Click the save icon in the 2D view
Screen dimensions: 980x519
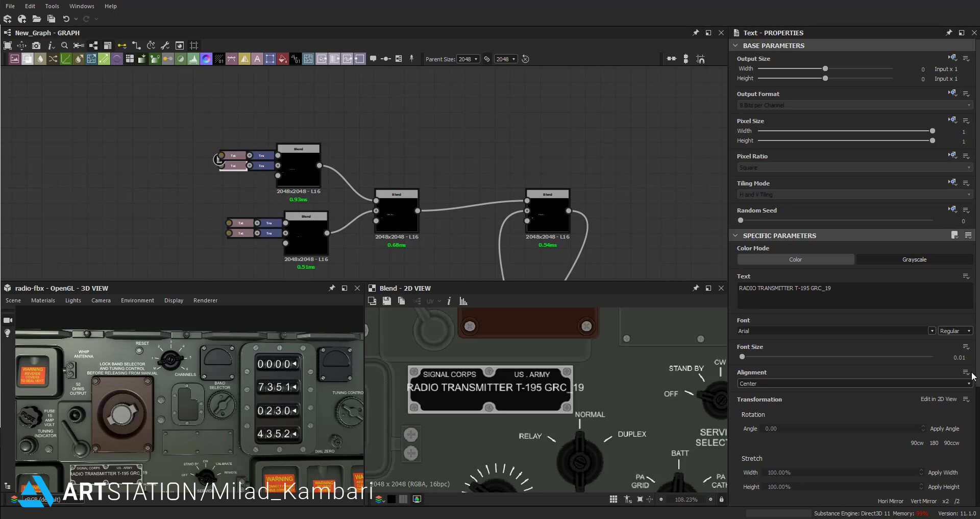(x=387, y=301)
